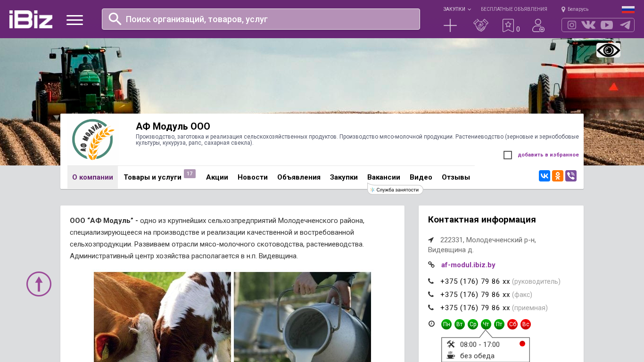Select Thursday (Чт) schedule circle

(486, 324)
